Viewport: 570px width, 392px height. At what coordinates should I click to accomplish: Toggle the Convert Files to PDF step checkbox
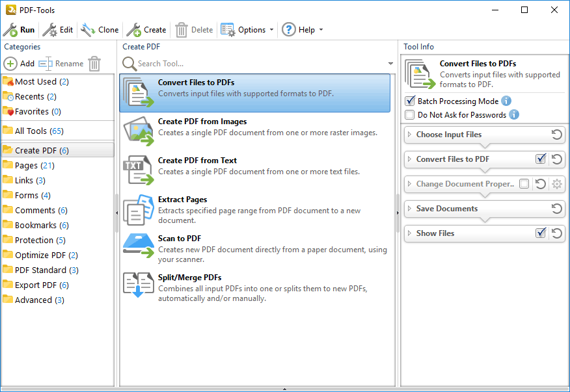click(x=541, y=159)
